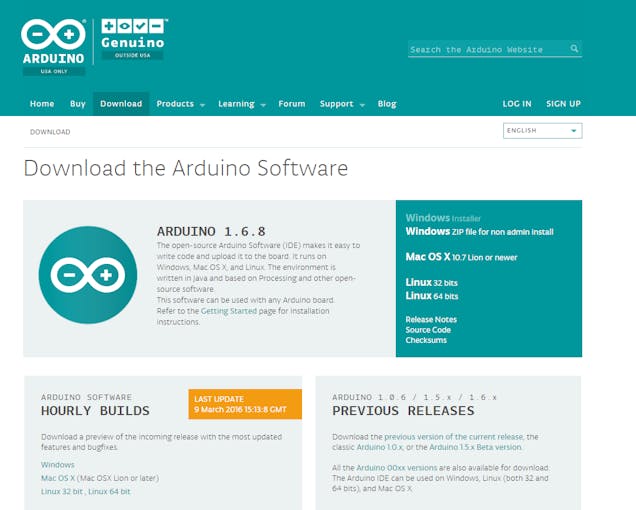Select the Download nav tab
The image size is (636, 510).
point(121,104)
